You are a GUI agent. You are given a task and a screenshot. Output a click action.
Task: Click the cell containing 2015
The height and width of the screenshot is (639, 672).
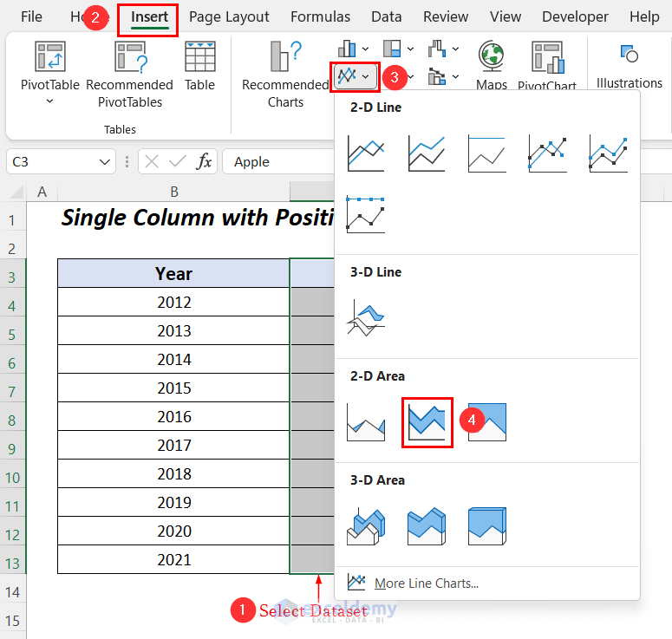click(x=173, y=388)
